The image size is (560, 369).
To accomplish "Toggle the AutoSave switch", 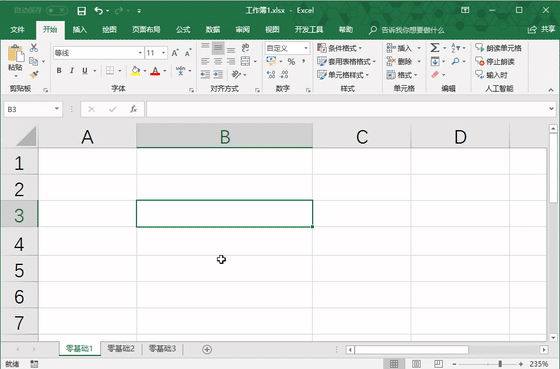I will click(x=57, y=11).
